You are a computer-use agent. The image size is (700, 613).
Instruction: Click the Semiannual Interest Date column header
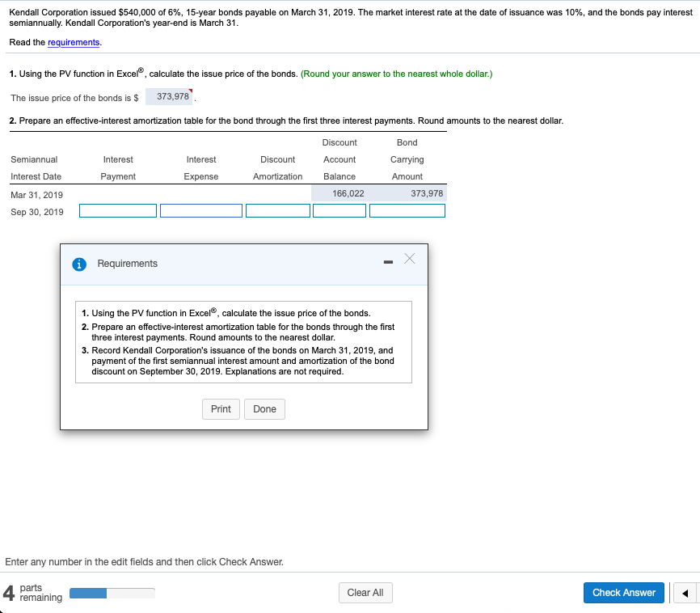(36, 168)
